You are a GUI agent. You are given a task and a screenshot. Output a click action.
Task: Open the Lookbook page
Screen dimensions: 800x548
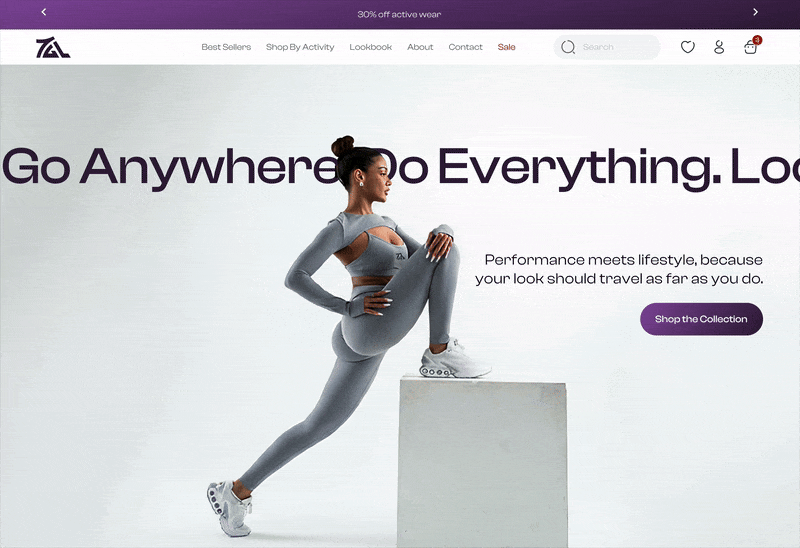(x=370, y=47)
